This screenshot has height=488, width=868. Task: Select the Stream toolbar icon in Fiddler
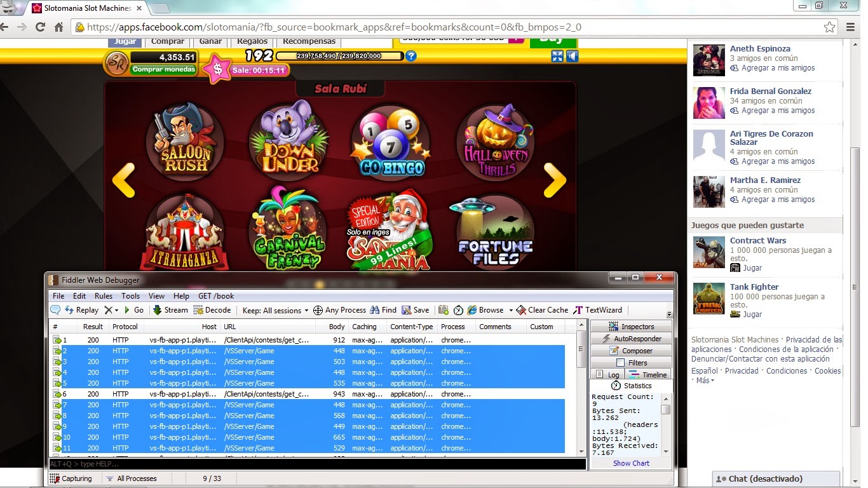click(170, 310)
